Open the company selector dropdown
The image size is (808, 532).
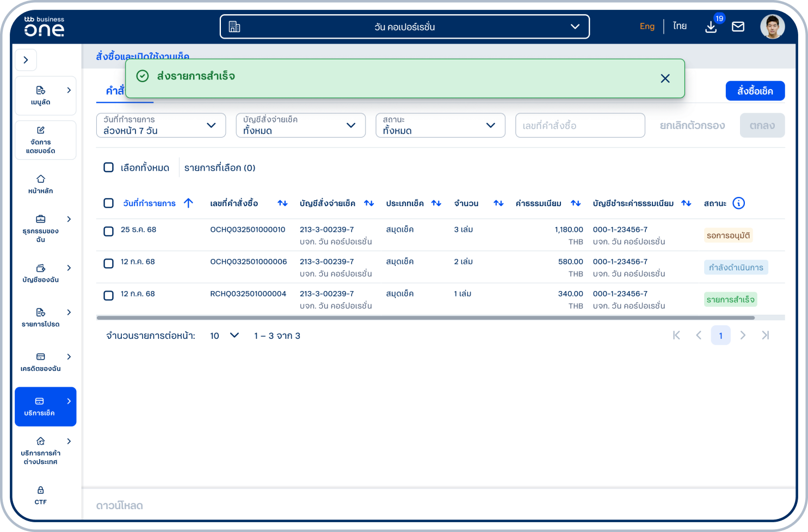coord(404,27)
